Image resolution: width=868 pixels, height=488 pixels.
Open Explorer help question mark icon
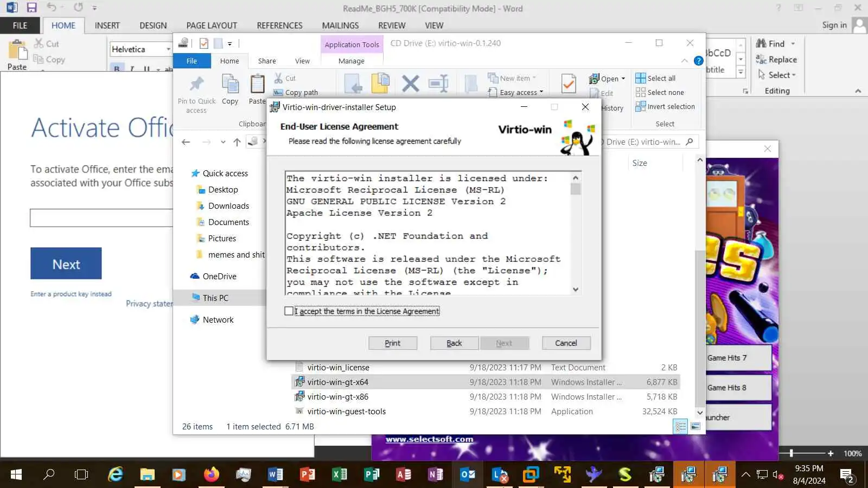tap(699, 61)
